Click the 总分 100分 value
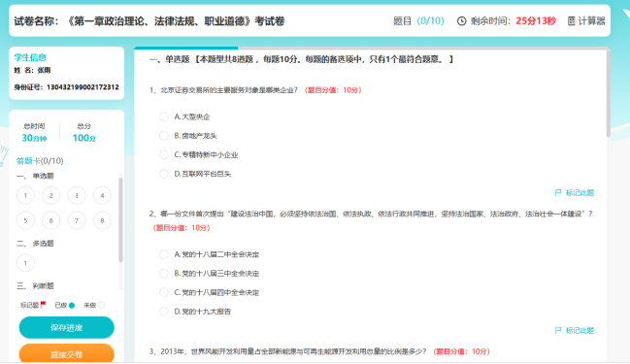630x364 pixels. (x=84, y=138)
